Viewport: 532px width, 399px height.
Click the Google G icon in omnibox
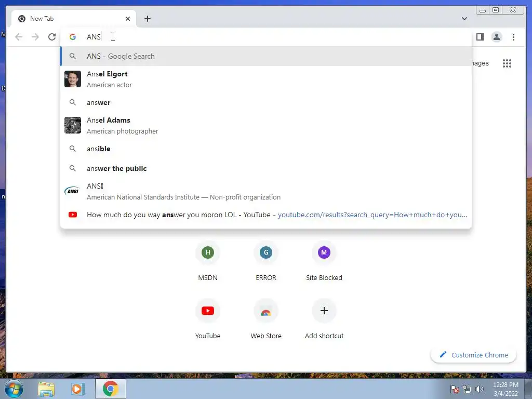point(73,37)
